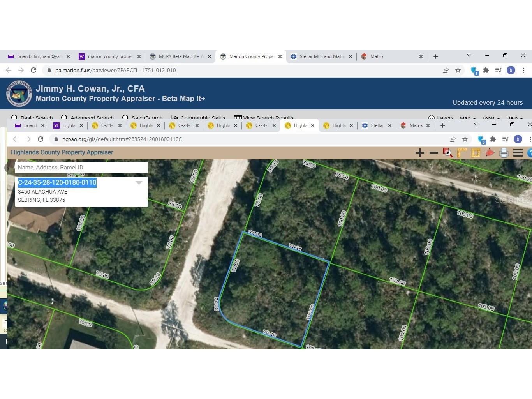Open the tab search chevron in front window
Viewport: 532px width, 399px height.
click(476, 125)
